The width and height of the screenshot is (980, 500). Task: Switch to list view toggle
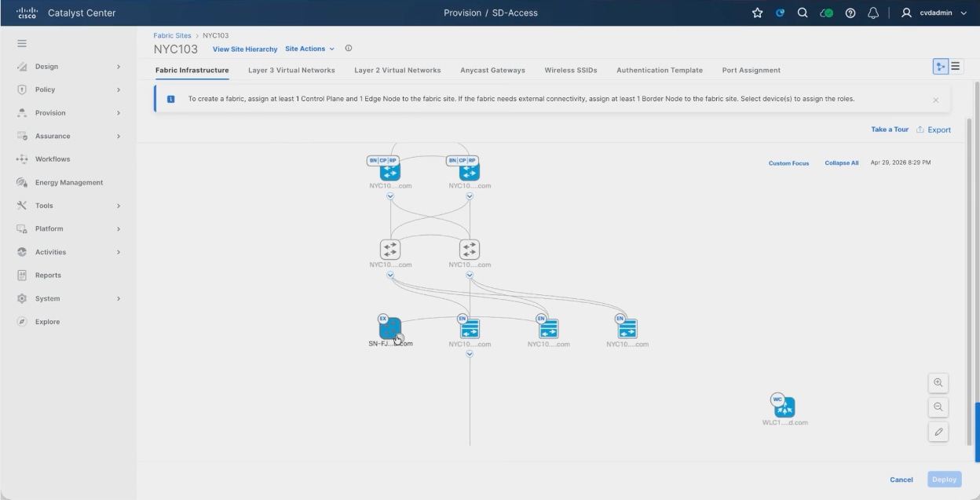[x=955, y=67]
